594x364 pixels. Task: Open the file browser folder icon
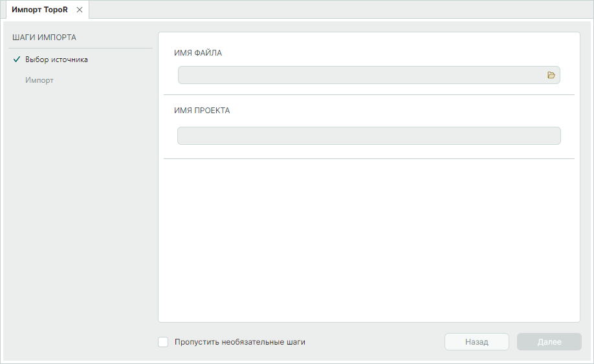551,75
